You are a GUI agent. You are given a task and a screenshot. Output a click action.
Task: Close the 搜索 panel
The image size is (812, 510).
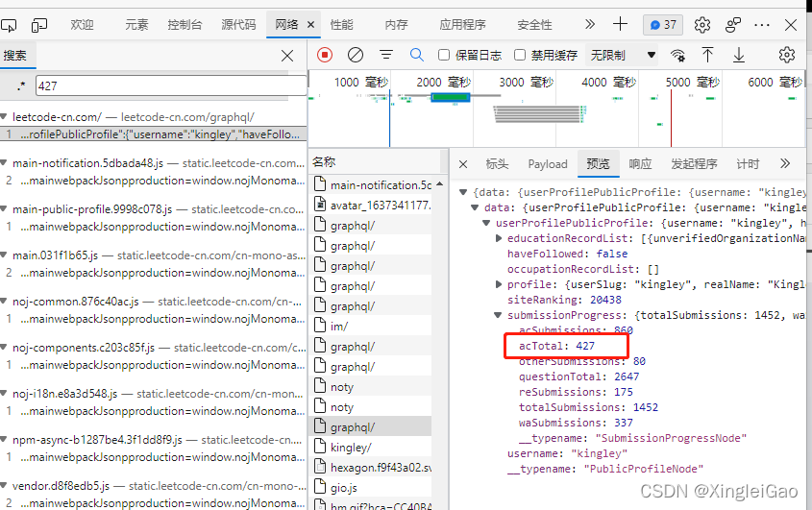287,56
